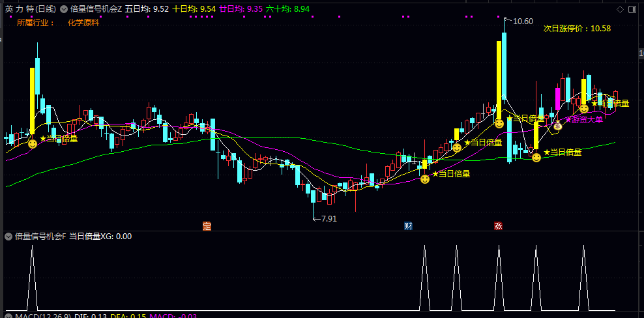Open the red 涨 event marker
644x318 pixels.
[x=498, y=226]
